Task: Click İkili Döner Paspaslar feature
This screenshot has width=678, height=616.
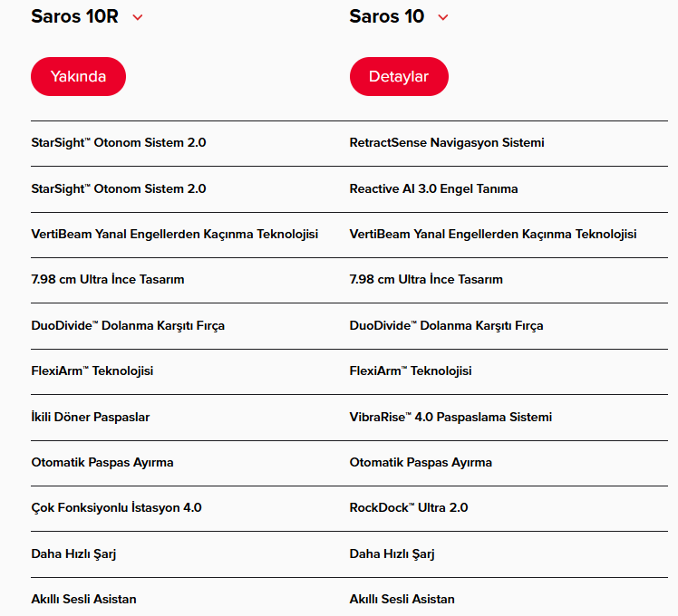Action: click(91, 417)
